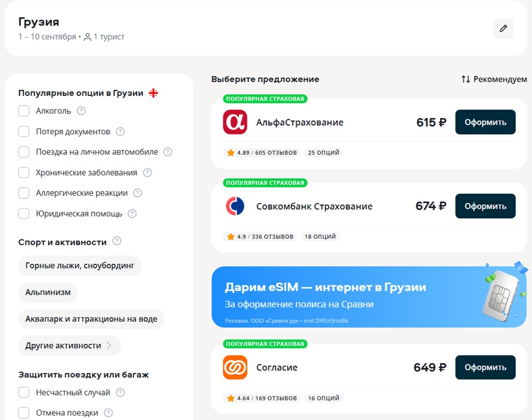The image size is (532, 420).
Task: Click Популярная страховая badge above Согласие
Action: click(x=265, y=344)
